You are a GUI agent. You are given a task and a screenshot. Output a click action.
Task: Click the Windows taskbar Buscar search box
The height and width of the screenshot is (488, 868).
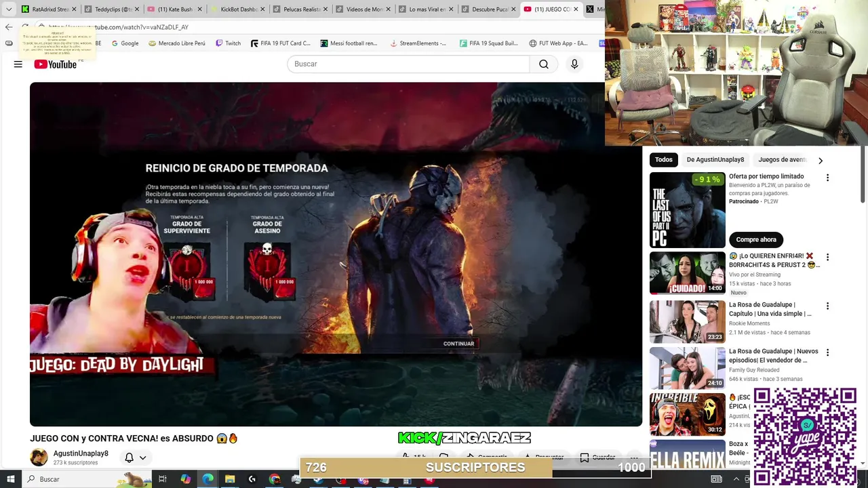(x=88, y=479)
